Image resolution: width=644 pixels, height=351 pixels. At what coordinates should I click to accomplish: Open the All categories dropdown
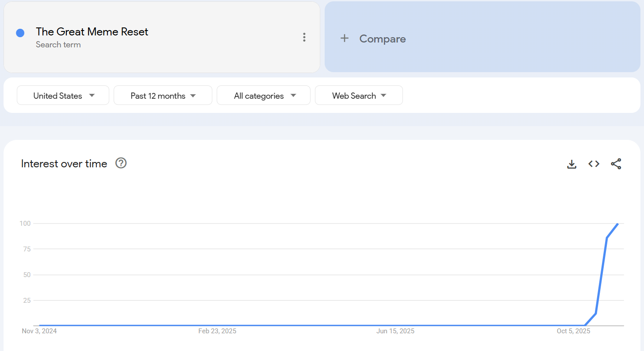[x=263, y=95]
